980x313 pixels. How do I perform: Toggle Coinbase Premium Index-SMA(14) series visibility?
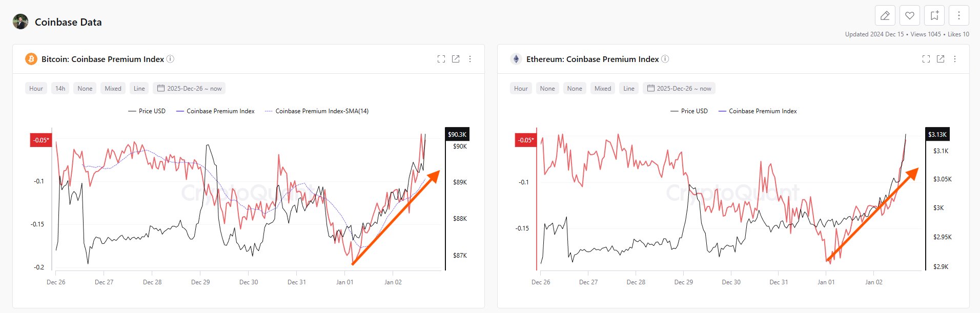pyautogui.click(x=317, y=111)
